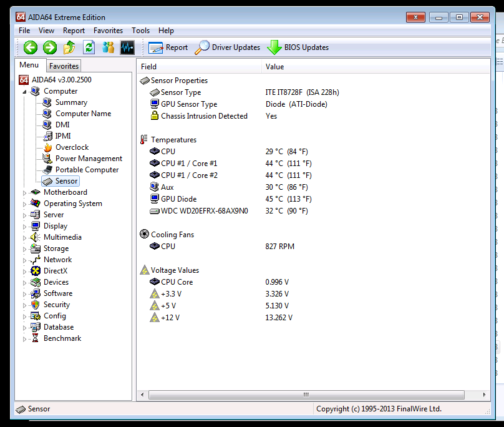Open the View menu
The image size is (504, 427).
tap(46, 31)
